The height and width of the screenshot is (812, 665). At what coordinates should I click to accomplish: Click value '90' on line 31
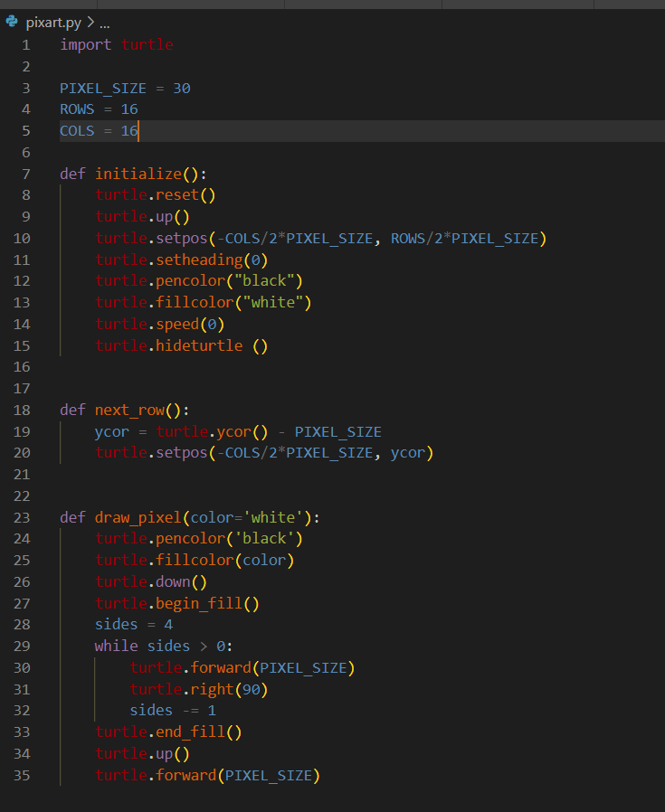[252, 690]
